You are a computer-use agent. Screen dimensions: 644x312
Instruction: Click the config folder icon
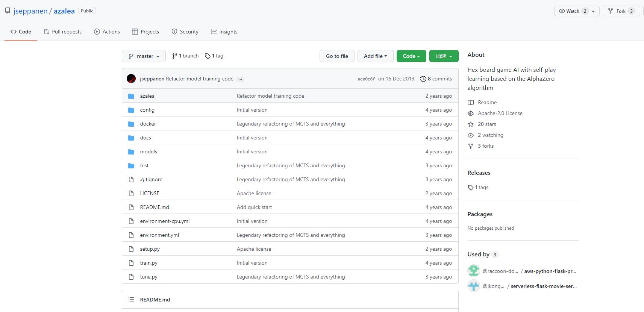coord(131,110)
